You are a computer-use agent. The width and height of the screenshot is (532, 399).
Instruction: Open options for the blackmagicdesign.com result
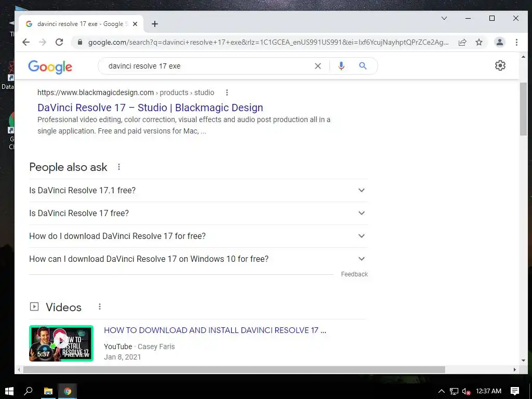click(x=227, y=92)
